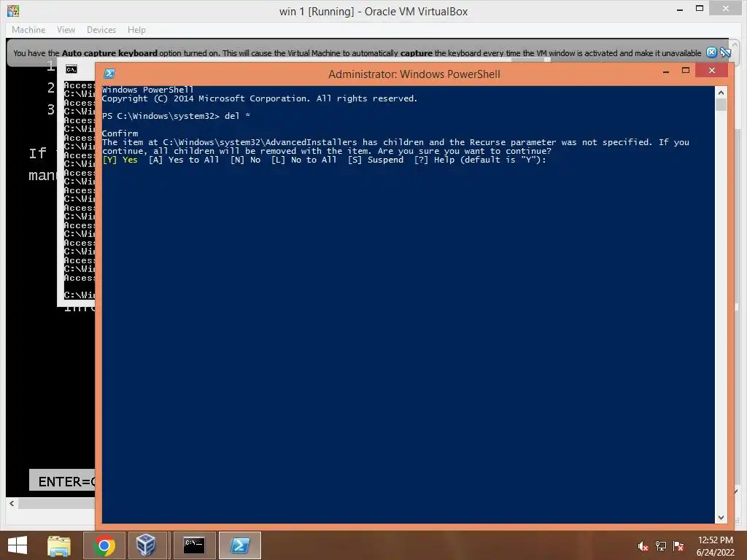Click the PowerShell window title icon
The width and height of the screenshot is (747, 560).
point(109,74)
